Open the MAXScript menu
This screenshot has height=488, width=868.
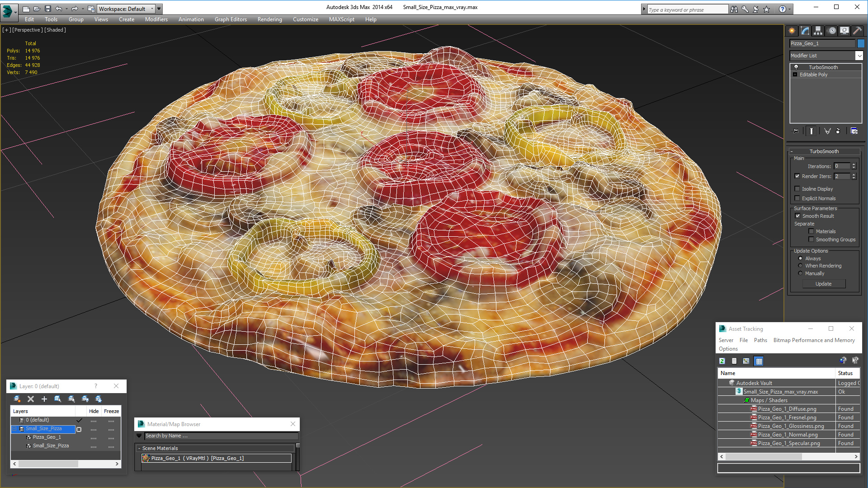click(x=341, y=19)
